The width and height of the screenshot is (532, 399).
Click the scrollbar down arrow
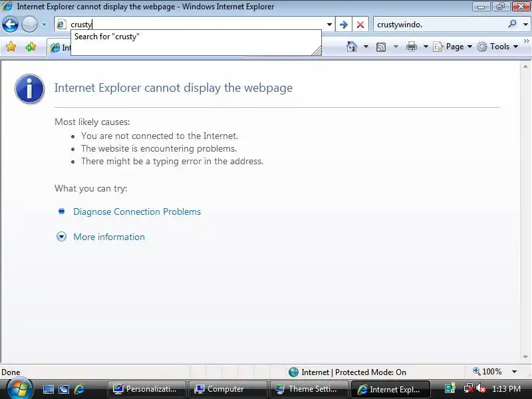pyautogui.click(x=525, y=357)
